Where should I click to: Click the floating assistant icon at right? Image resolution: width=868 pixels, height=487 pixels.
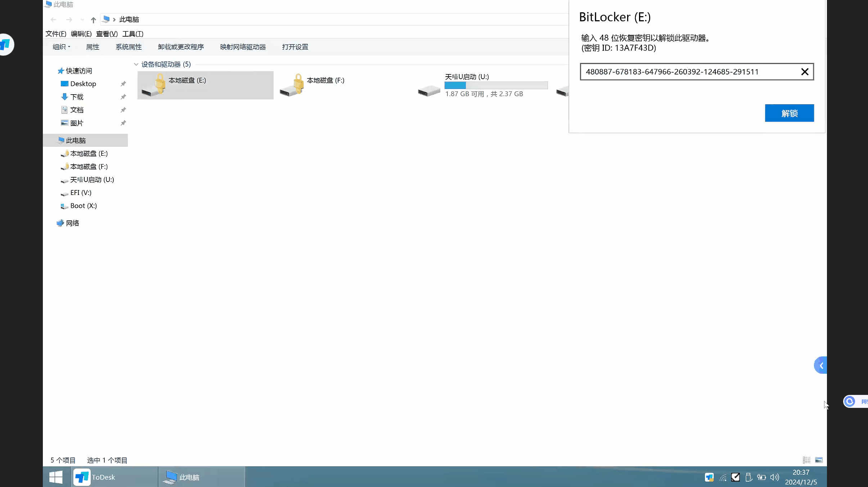click(x=850, y=401)
